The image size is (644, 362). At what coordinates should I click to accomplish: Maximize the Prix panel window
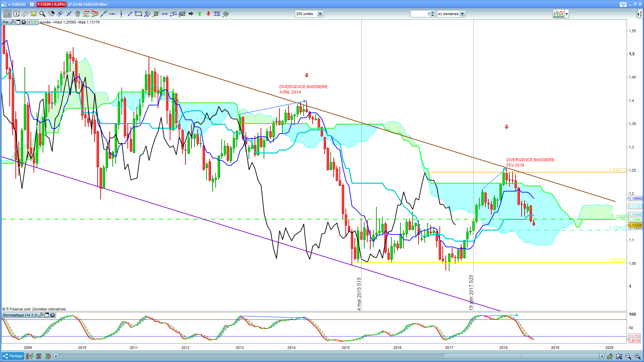click(18, 22)
